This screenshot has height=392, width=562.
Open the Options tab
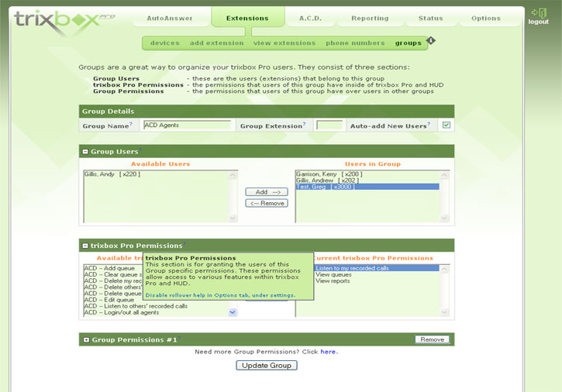tap(486, 19)
